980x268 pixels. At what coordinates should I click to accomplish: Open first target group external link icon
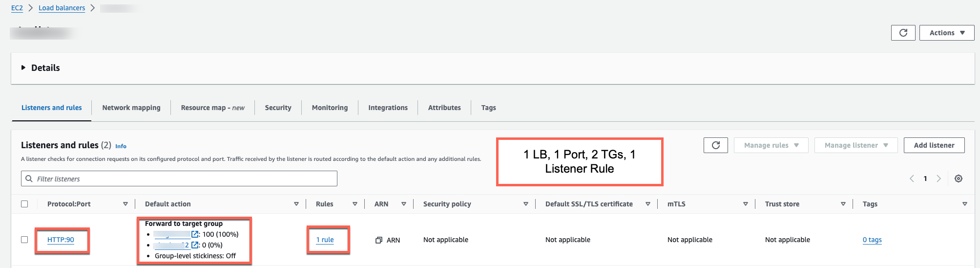195,234
